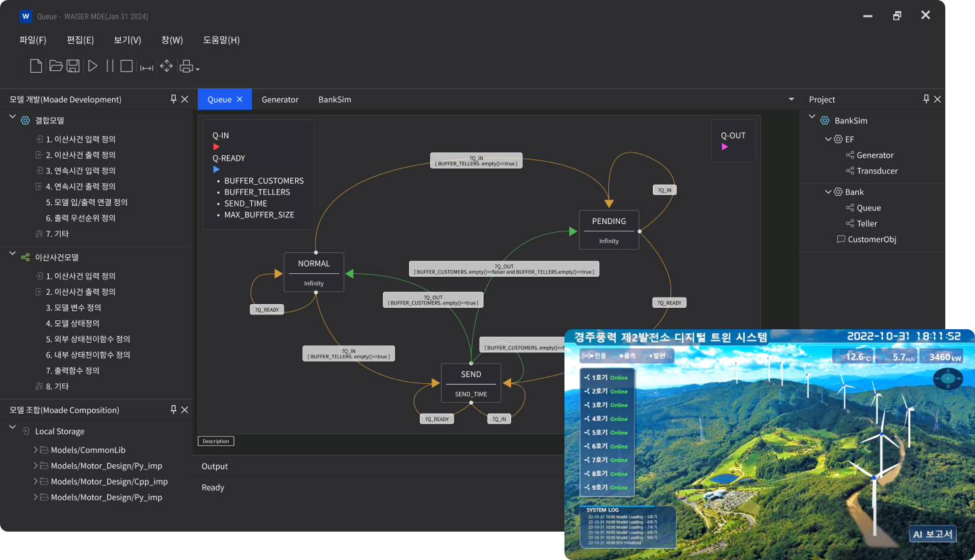Select the four-arrow pan/move tool
Viewport: 975px width, 560px height.
166,66
